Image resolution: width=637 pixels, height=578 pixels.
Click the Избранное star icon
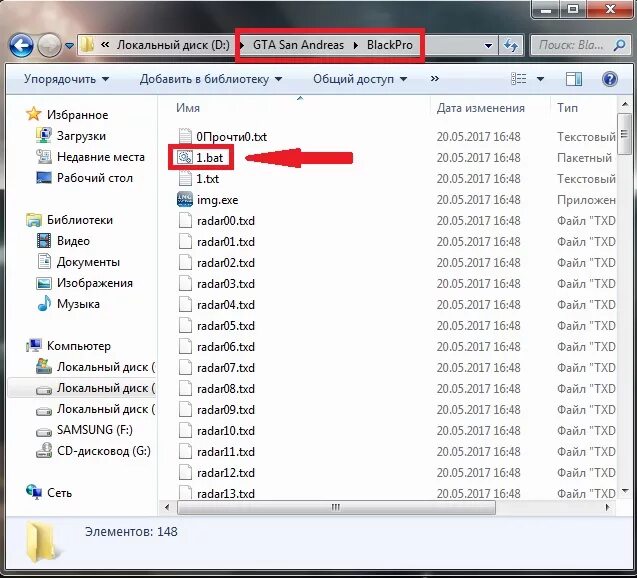34,114
